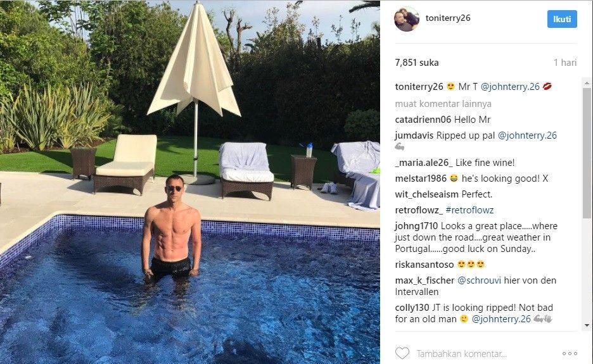Screen dimensions: 593x364
Task: Open the three-dot more options menu
Action: click(570, 354)
